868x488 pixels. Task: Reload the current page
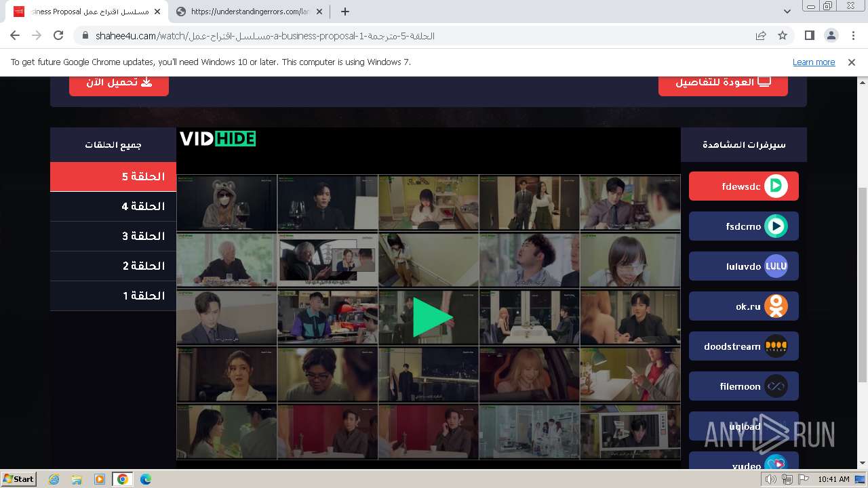(58, 36)
